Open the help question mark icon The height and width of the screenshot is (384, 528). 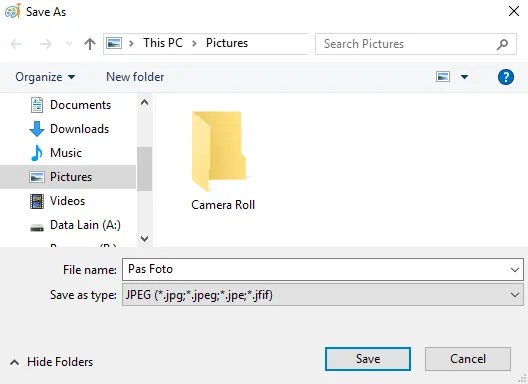[505, 77]
